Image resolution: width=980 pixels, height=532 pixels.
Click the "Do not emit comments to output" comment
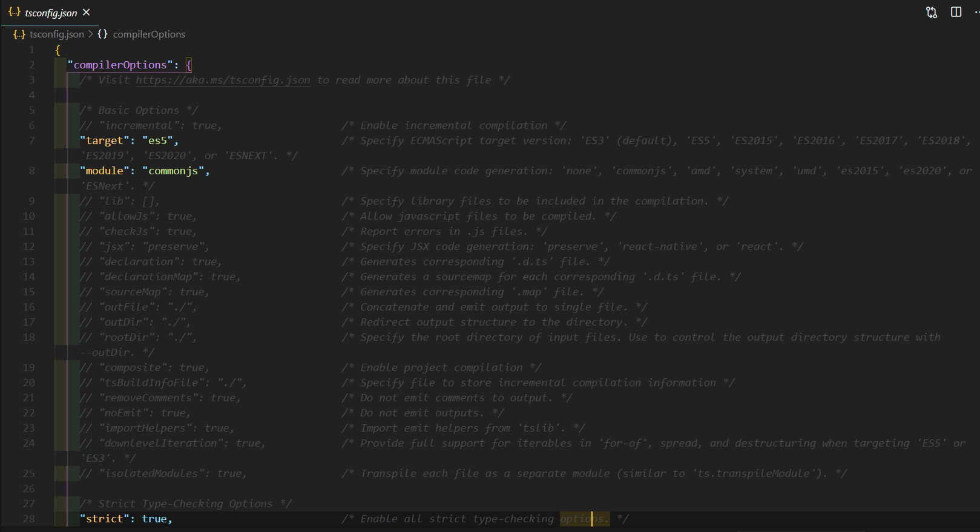457,398
